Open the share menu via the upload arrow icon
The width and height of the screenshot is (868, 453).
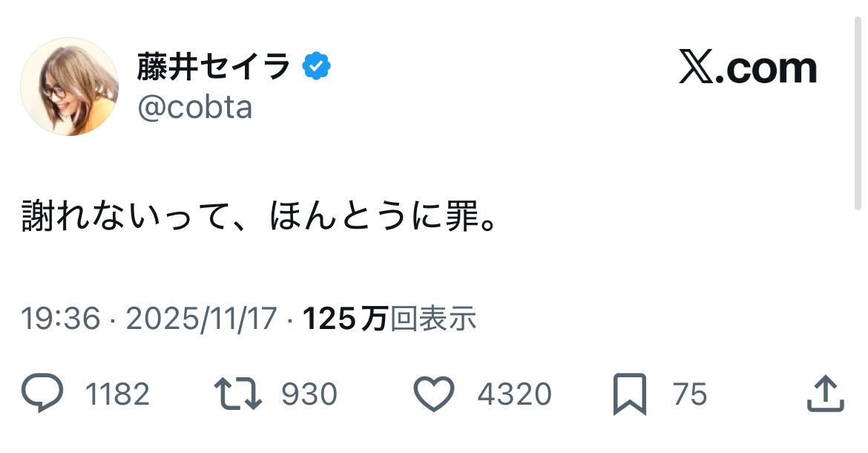[826, 394]
